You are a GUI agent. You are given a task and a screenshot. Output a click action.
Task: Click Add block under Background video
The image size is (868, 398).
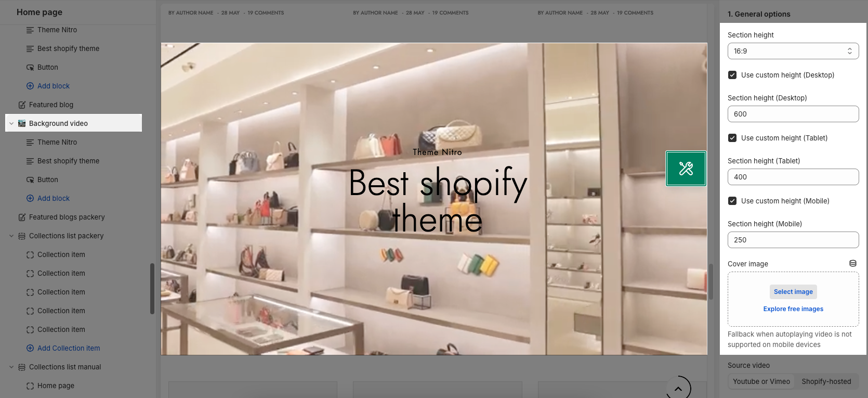54,199
